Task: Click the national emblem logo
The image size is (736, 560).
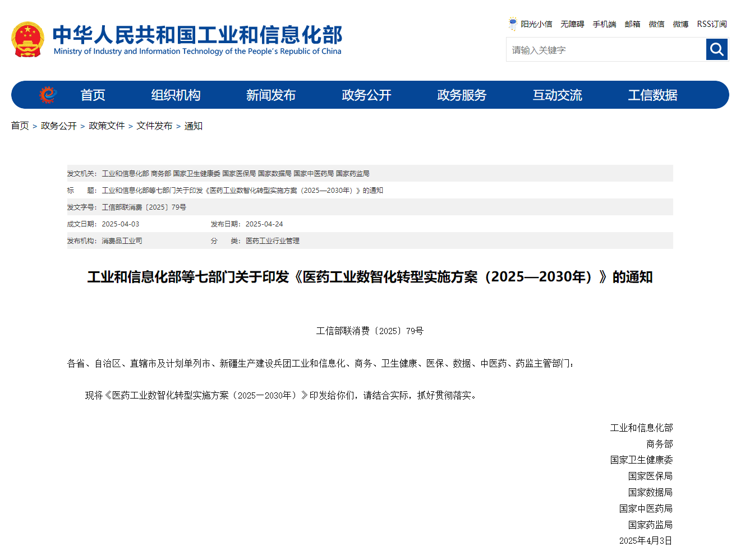Action: (27, 39)
